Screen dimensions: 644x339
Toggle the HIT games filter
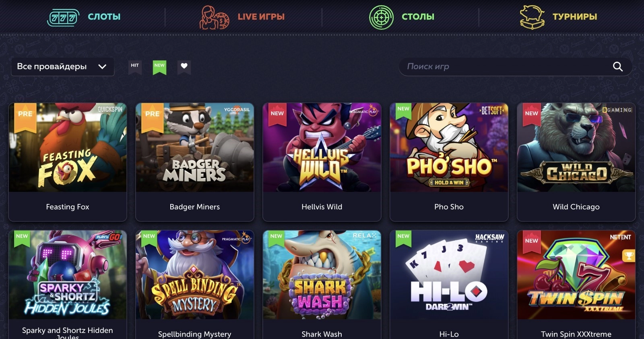135,67
